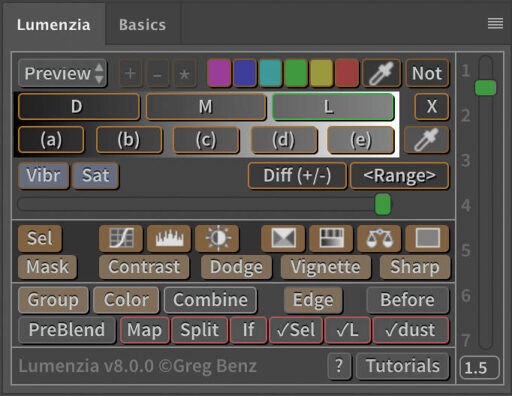Click the Levels histogram icon
This screenshot has height=396, width=512.
pos(169,238)
